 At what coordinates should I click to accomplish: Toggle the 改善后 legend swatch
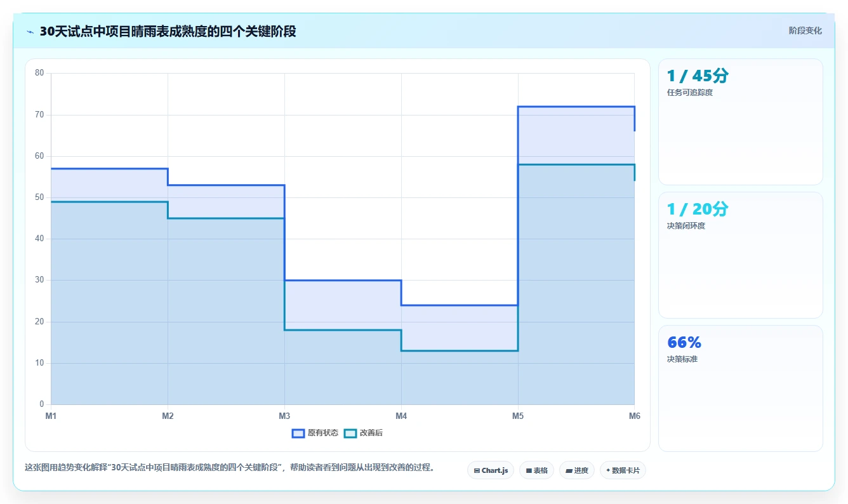pyautogui.click(x=350, y=433)
